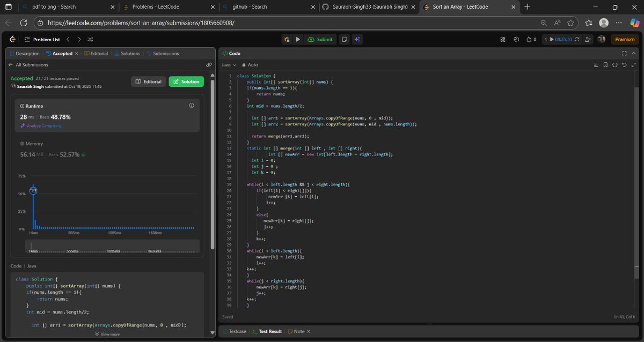Collapse the Code panel chevron
Image resolution: width=644 pixels, height=342 pixels.
click(x=634, y=54)
